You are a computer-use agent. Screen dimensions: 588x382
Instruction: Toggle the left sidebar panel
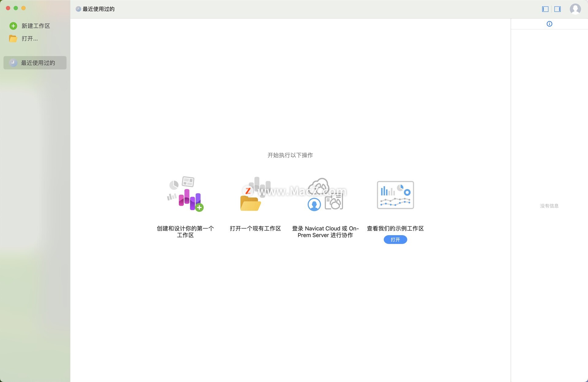545,9
